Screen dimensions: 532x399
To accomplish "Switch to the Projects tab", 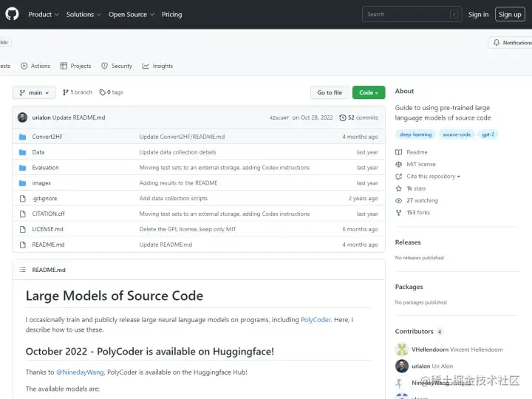I will point(75,66).
